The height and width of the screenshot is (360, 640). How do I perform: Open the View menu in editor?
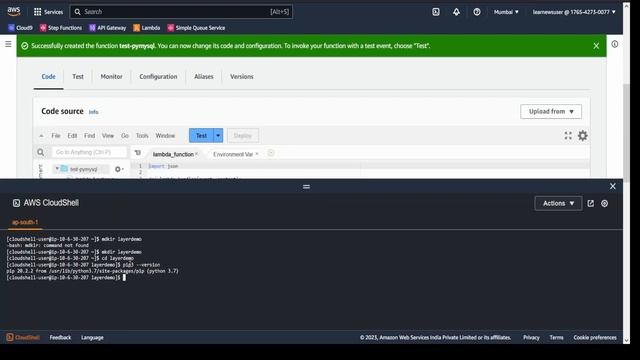point(108,136)
